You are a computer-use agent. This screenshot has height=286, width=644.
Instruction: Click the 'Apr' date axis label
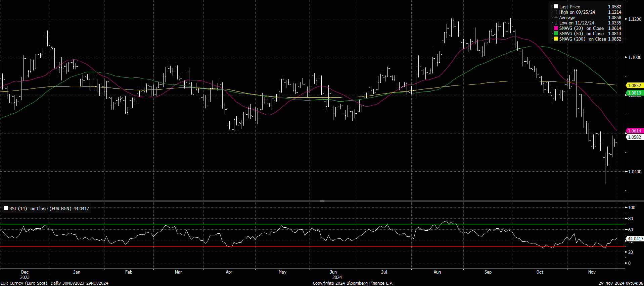click(229, 272)
